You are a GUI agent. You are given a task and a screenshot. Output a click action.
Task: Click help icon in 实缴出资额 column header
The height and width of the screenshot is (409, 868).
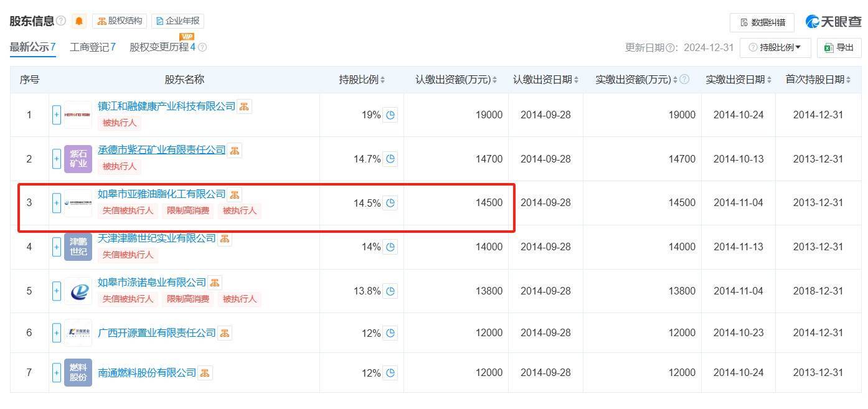click(685, 80)
